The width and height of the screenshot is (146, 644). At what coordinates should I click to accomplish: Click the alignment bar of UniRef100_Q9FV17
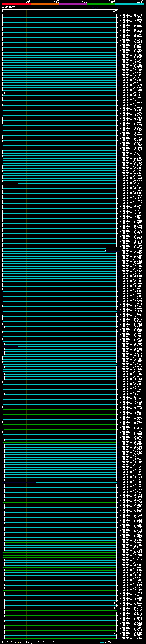coord(68,183)
